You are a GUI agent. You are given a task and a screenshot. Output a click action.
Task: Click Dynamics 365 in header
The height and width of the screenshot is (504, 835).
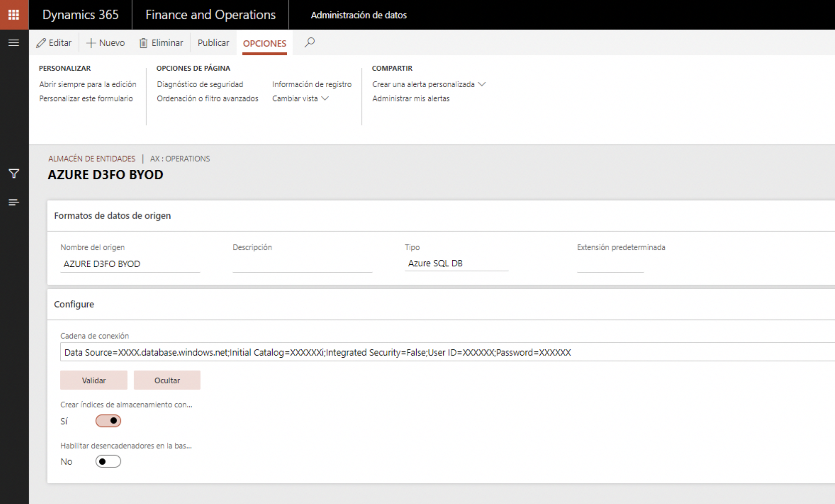pyautogui.click(x=80, y=15)
